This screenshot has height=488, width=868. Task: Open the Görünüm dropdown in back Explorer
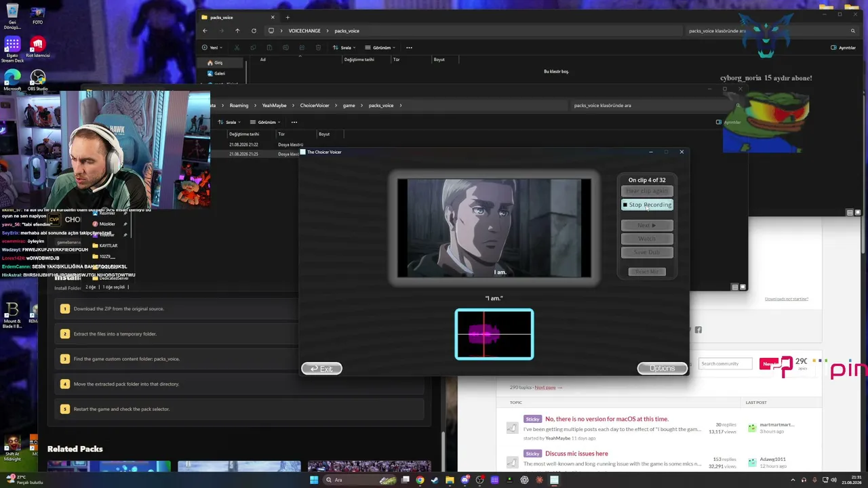click(x=266, y=122)
